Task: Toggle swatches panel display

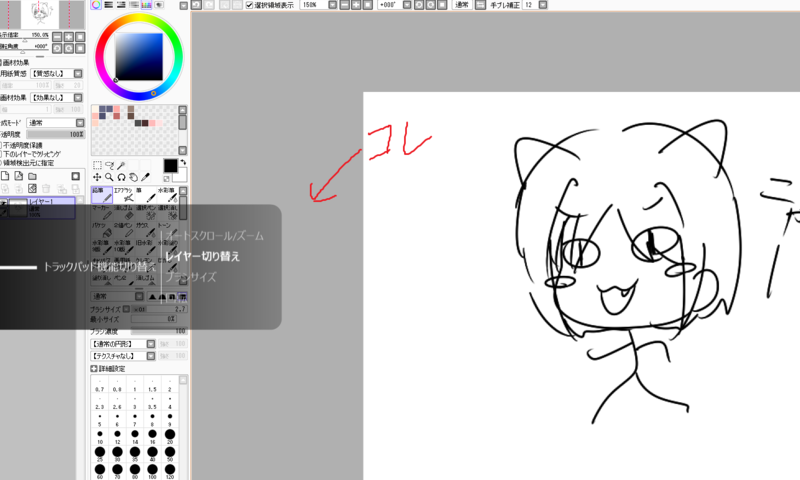Action: click(x=146, y=5)
